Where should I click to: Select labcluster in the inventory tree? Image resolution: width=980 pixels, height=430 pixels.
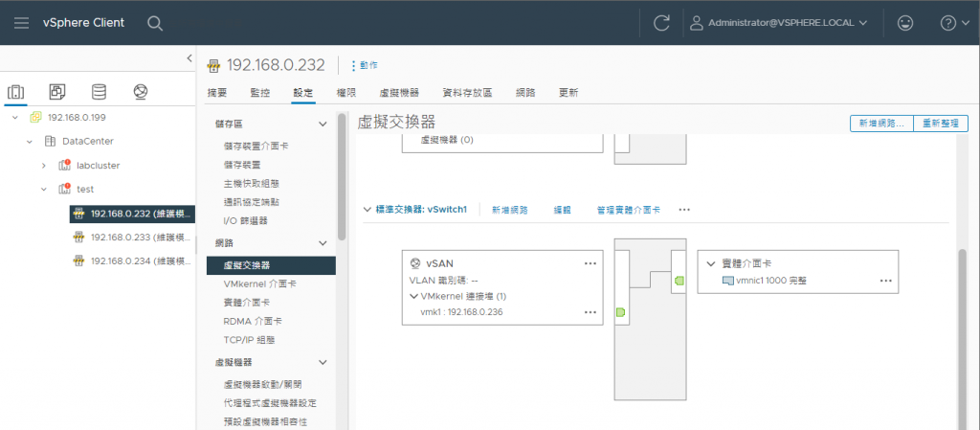coord(99,166)
